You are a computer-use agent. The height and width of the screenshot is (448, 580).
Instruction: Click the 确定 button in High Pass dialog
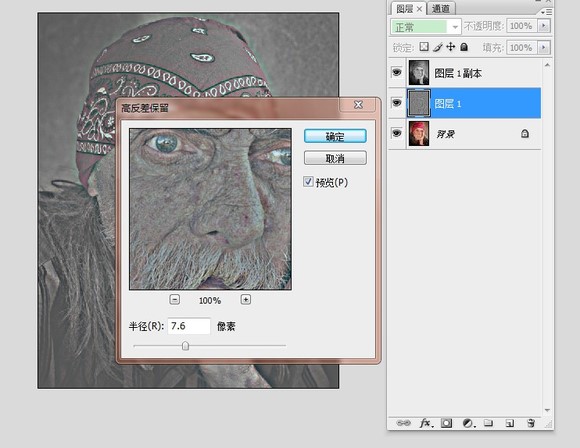(335, 136)
